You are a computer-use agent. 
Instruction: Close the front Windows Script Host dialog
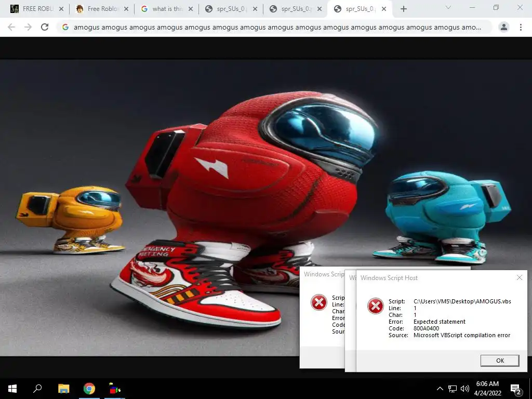click(520, 277)
